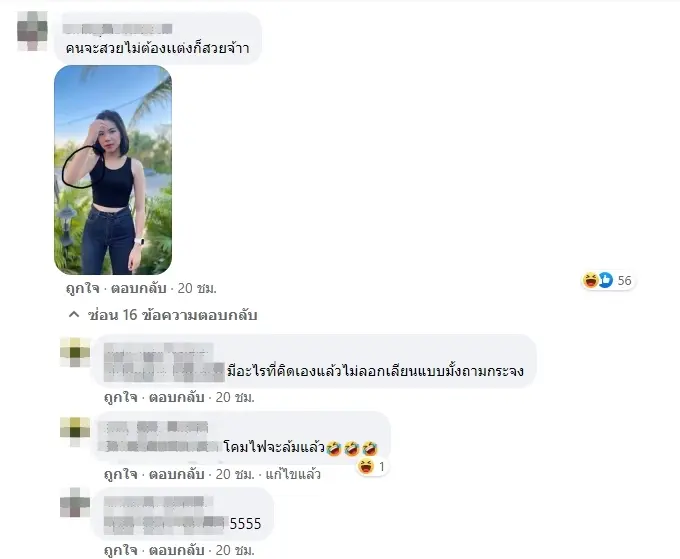The height and width of the screenshot is (559, 680).
Task: Open the third reply's profile avatar
Action: pyautogui.click(x=75, y=503)
